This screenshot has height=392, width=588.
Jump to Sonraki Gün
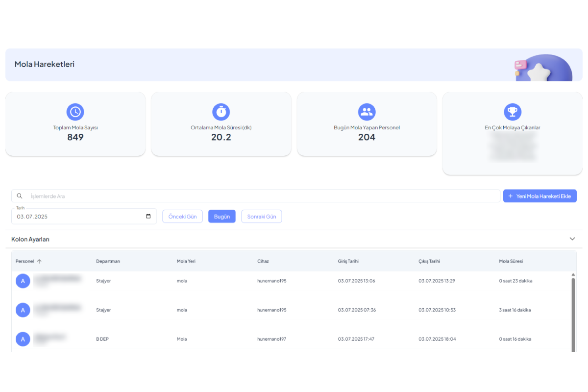pyautogui.click(x=261, y=217)
